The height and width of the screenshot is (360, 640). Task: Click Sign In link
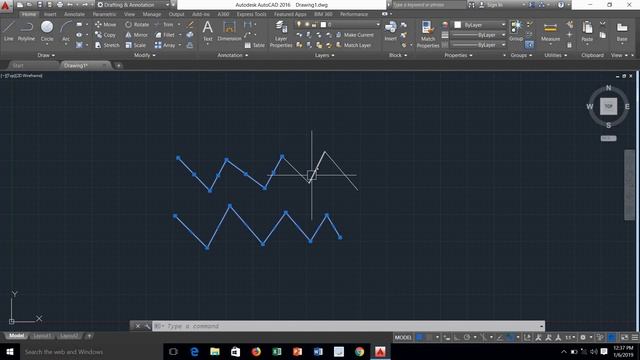click(x=491, y=5)
